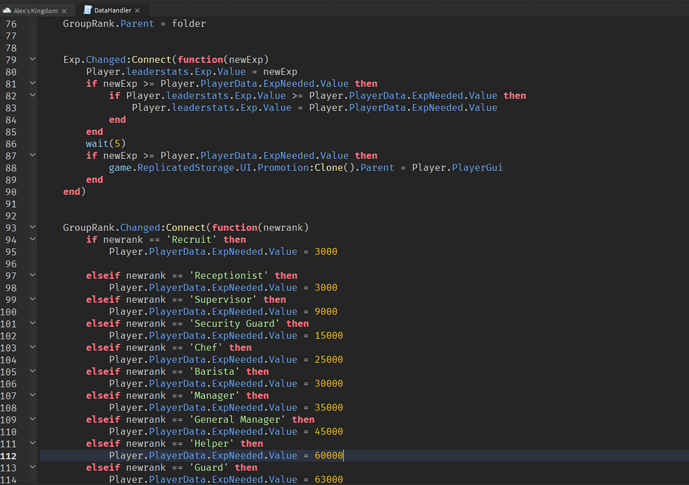Select the DataHandler script tab
The image size is (689, 485).
(111, 10)
